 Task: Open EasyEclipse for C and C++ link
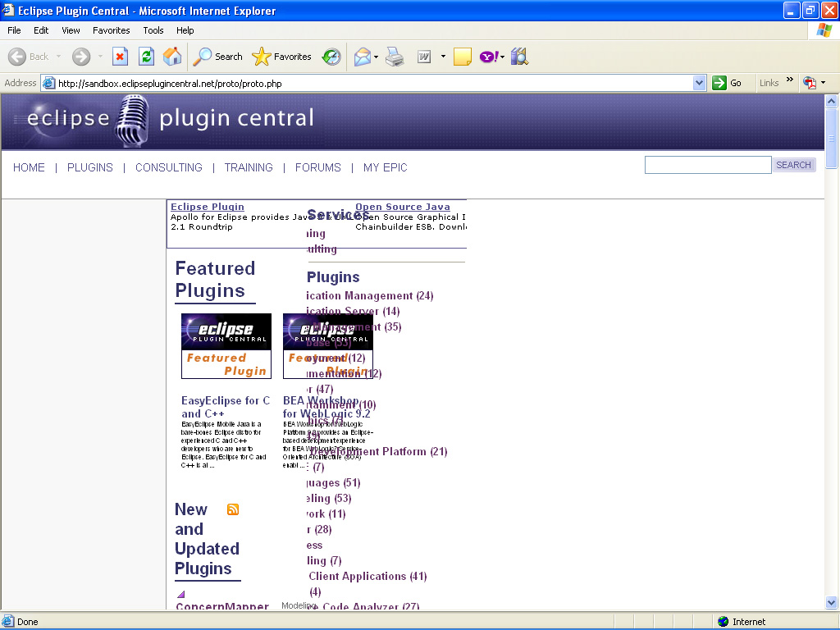click(226, 407)
